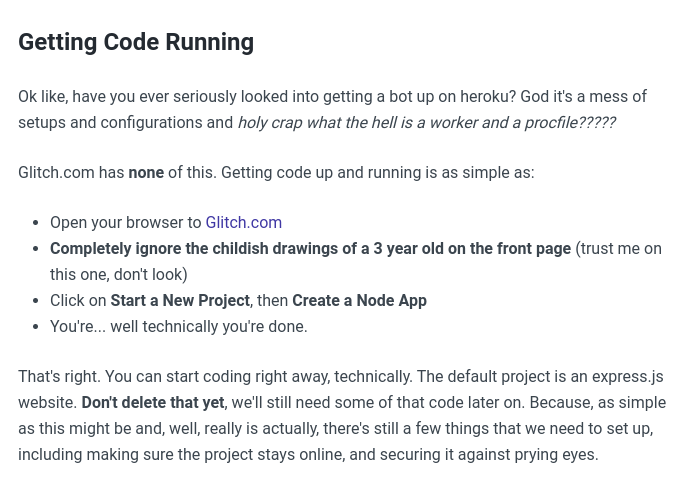Click the bold "Don't delete that yet" text
699x487 pixels.
(153, 402)
